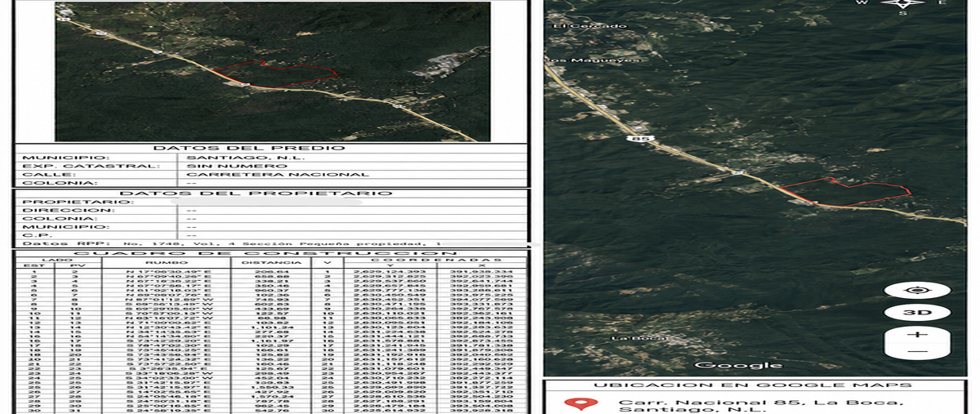Click the distance value '206.64'
The height and width of the screenshot is (414, 980).
click(272, 271)
